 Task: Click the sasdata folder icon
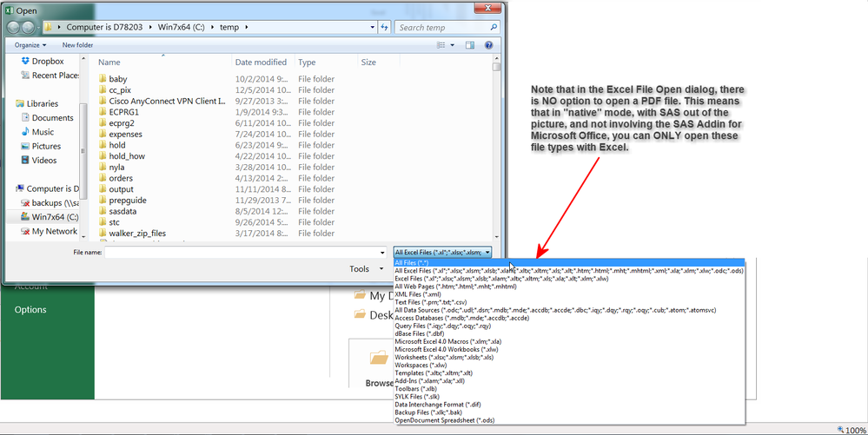[103, 211]
